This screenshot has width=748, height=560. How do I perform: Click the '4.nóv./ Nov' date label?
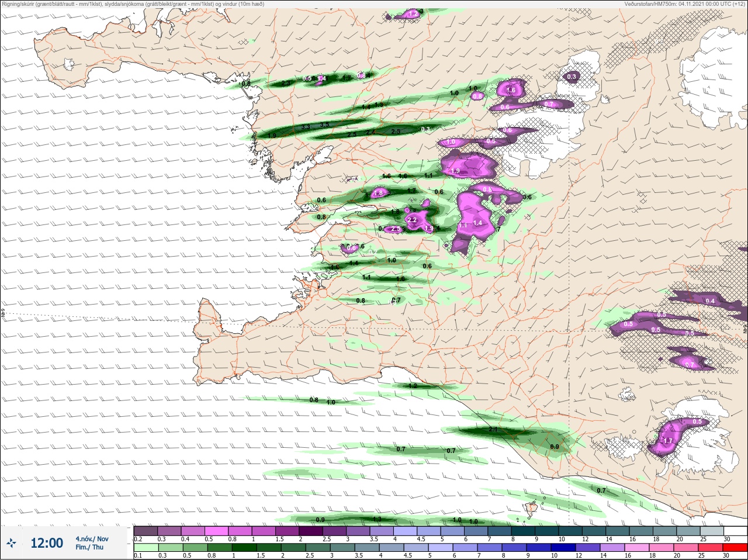tap(92, 538)
